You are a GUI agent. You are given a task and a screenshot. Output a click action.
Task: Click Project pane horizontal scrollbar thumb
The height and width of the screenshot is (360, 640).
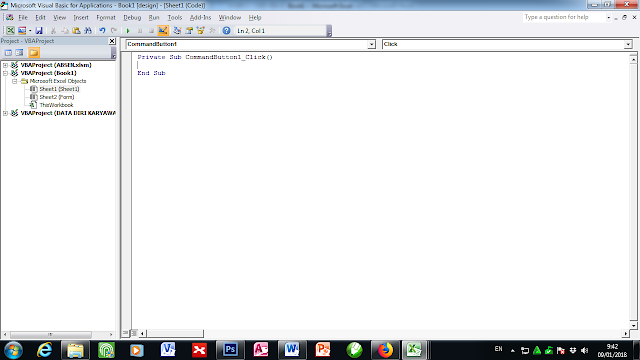[50, 334]
